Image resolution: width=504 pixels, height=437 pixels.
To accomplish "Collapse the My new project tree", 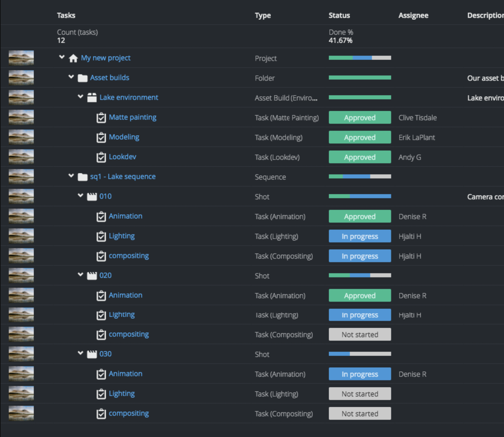I will [x=62, y=57].
